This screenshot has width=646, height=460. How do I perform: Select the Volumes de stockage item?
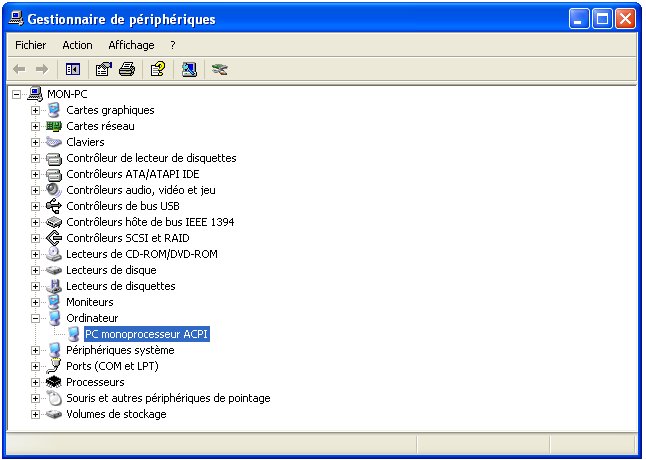[x=116, y=414]
